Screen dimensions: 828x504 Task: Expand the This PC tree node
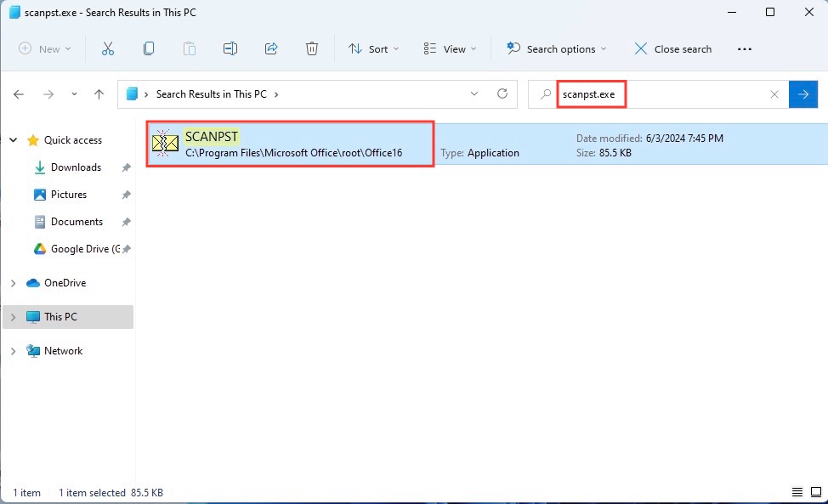(x=14, y=317)
